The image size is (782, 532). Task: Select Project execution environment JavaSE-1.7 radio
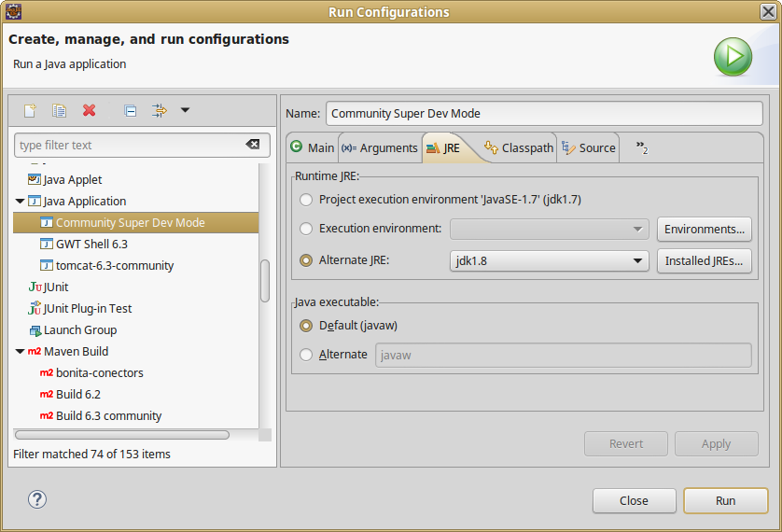(x=306, y=200)
